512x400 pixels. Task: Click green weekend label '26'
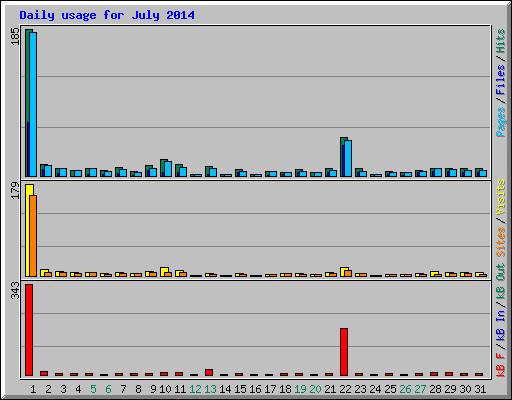tap(405, 389)
